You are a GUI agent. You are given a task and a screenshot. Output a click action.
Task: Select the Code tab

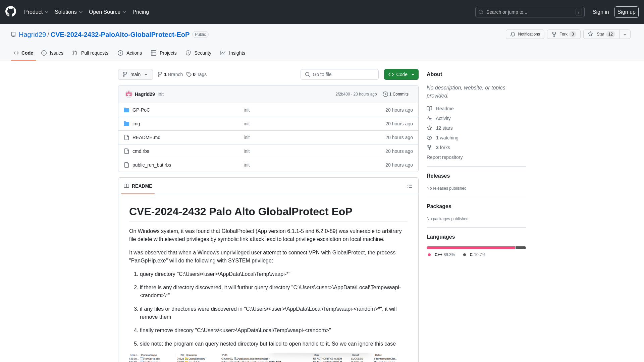pyautogui.click(x=23, y=53)
